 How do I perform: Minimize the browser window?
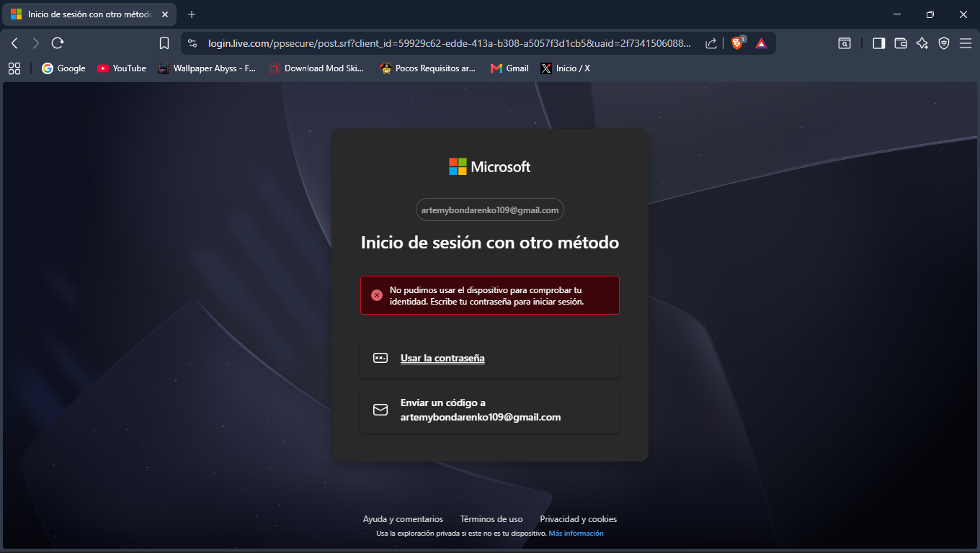[x=897, y=14]
